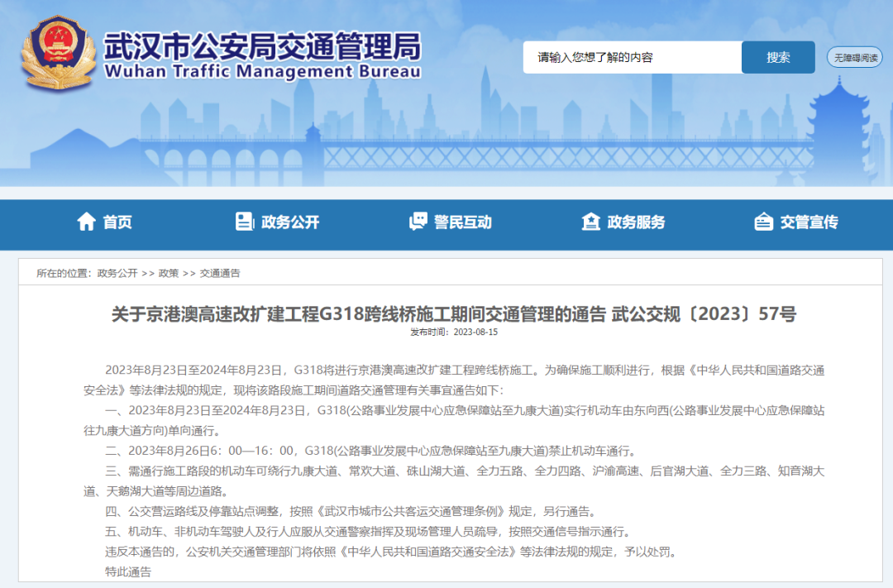Click 交通通告 in the breadcrumb path
Screen dimensions: 893x588
220,273
